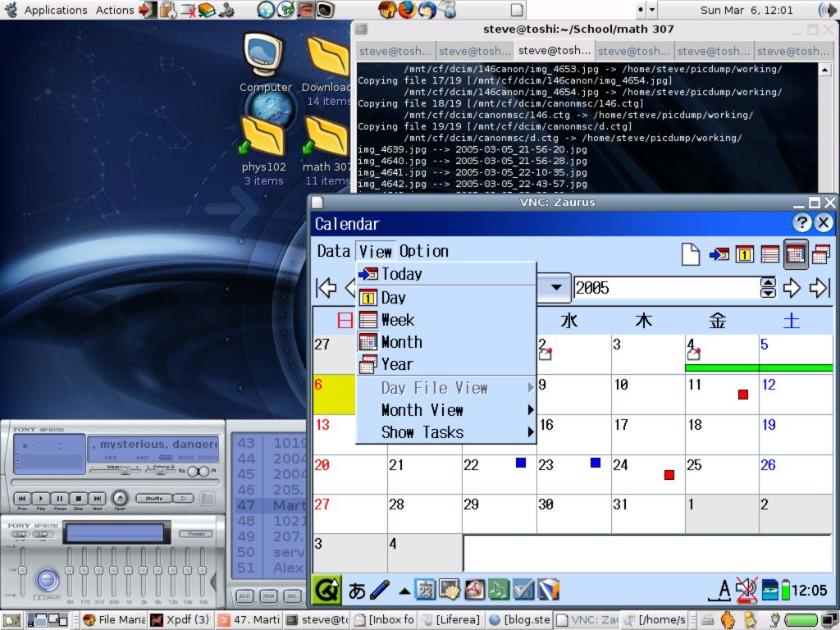Click the equalizer Presets button
Screen dimensions: 840x630
(197, 534)
